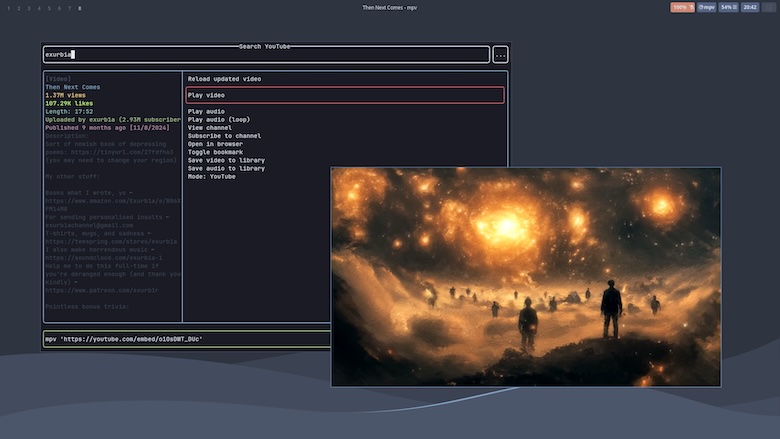Open the '...' options button beside search
The height and width of the screenshot is (439, 780).
(x=500, y=55)
